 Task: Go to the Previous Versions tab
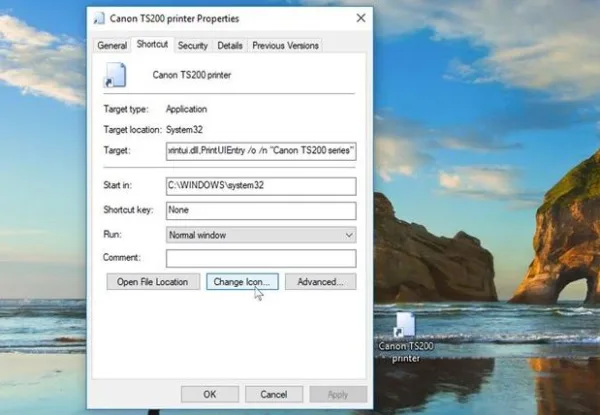tap(285, 46)
